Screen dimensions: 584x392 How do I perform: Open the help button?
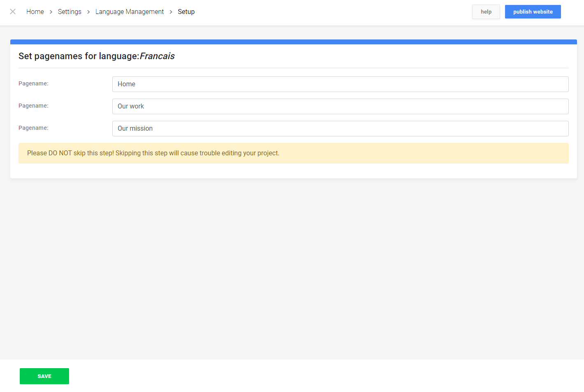pos(486,12)
